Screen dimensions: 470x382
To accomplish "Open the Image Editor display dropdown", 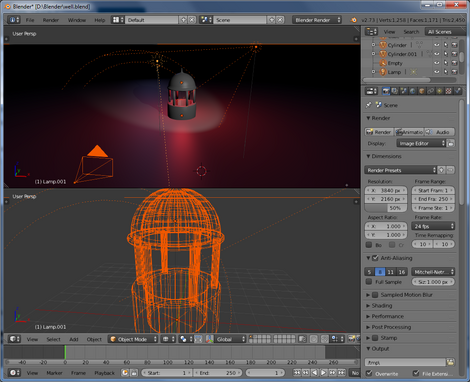I will tap(421, 143).
